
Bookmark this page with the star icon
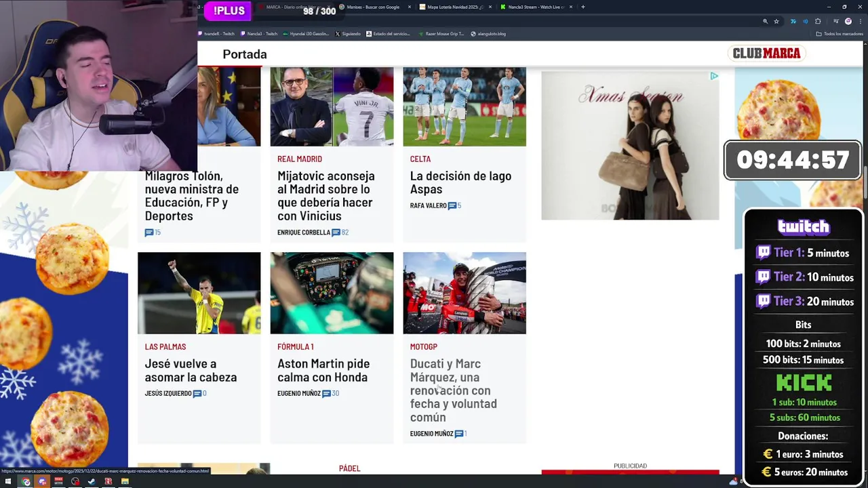point(776,21)
